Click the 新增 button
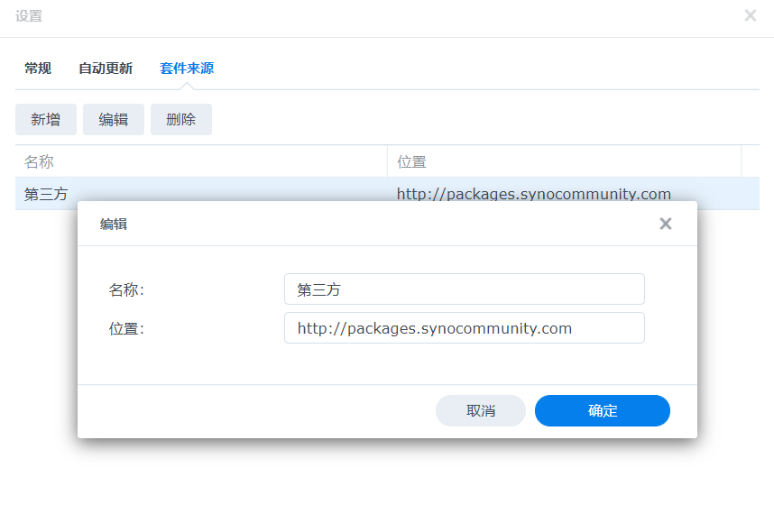Viewport: 774px width, 532px height. click(46, 119)
